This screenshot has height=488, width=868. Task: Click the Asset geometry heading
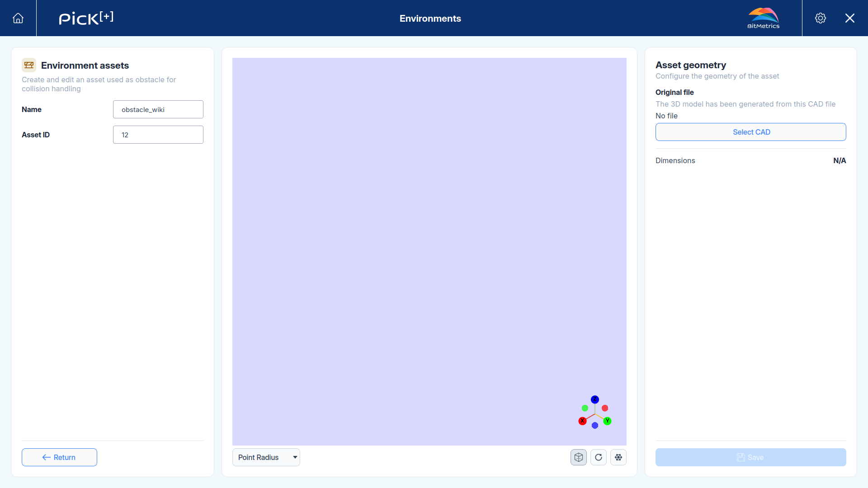point(691,65)
